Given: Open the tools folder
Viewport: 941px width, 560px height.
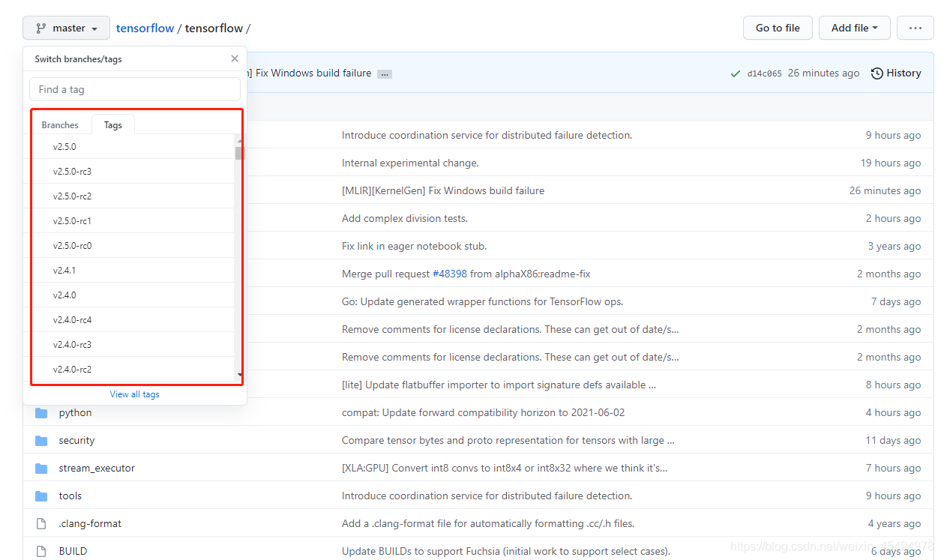Looking at the screenshot, I should pos(70,496).
